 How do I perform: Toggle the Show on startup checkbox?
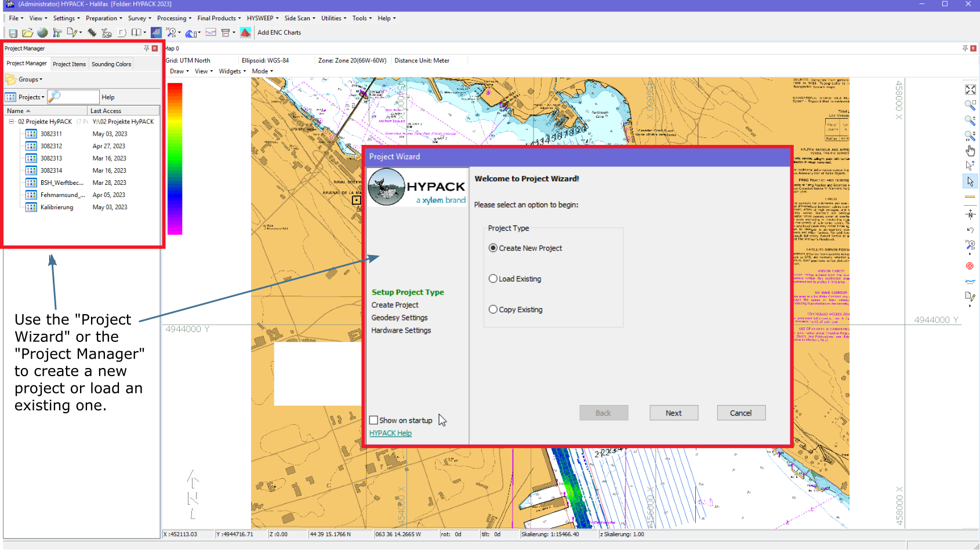pyautogui.click(x=373, y=420)
